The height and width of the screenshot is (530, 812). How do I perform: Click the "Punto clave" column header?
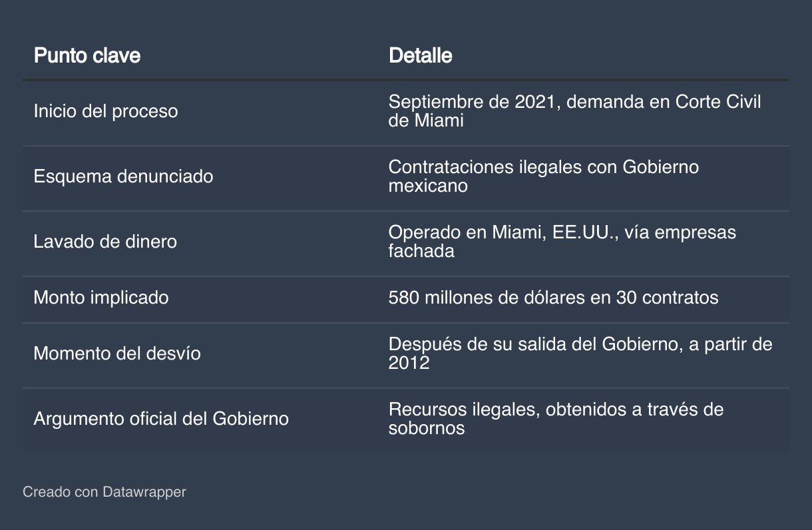click(87, 55)
